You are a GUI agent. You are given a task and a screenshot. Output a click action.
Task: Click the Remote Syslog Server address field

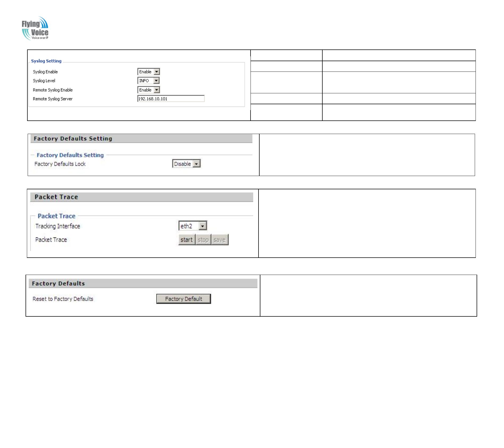click(x=171, y=99)
